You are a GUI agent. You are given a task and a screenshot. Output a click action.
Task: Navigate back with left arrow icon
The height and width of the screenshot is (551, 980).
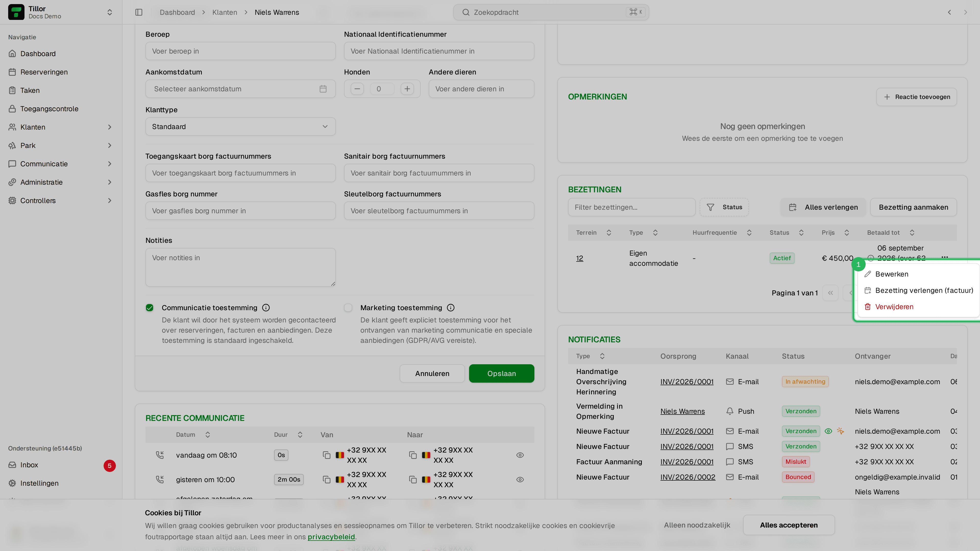pos(950,12)
